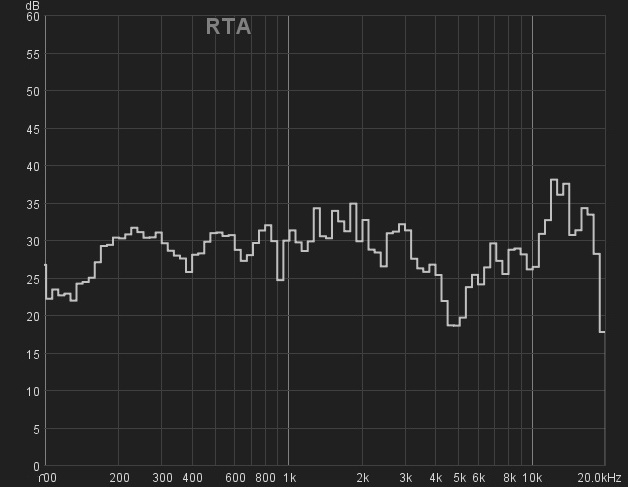This screenshot has height=487, width=628.
Task: Click the 10k frequency axis label
Action: (532, 478)
